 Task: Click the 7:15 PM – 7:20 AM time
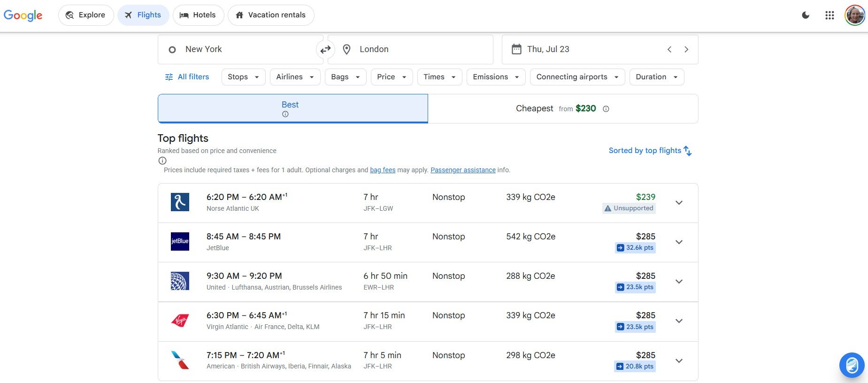[x=246, y=355]
